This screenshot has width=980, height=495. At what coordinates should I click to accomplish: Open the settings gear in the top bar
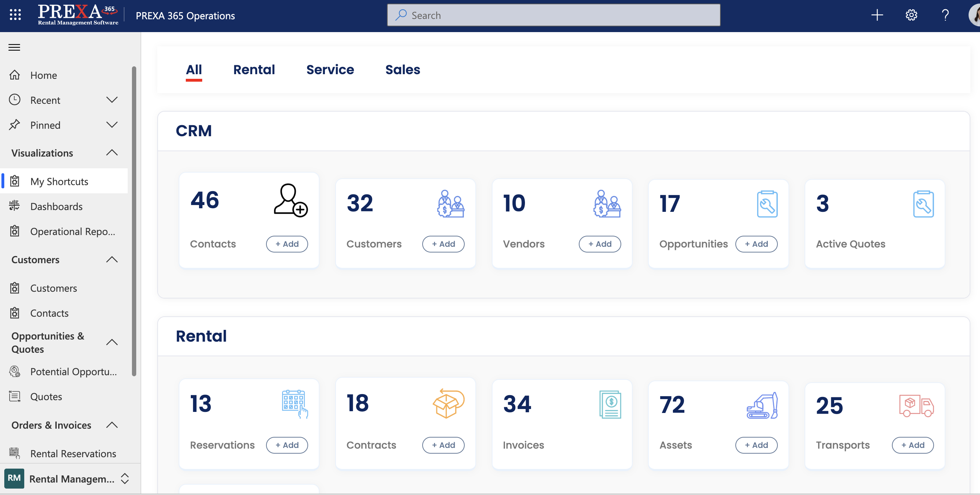pos(911,15)
